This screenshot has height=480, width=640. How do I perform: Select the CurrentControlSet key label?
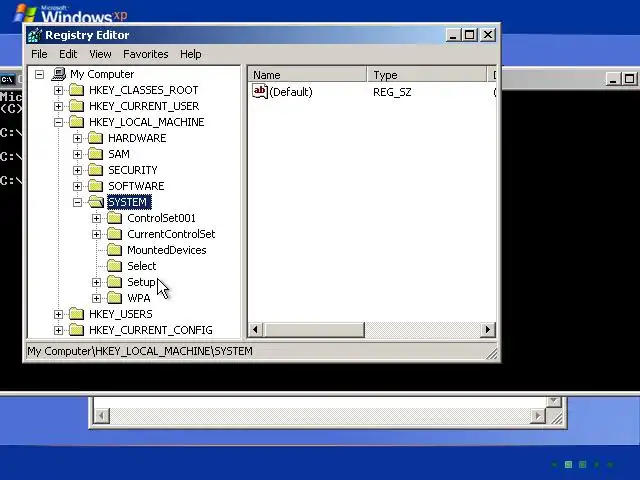tap(171, 234)
